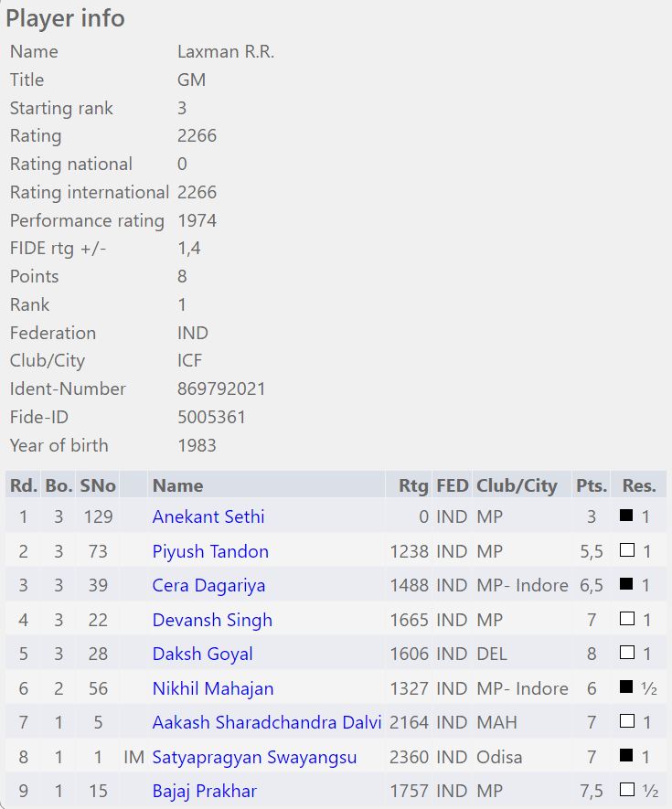Open Daksh Goyal profile link

click(x=203, y=654)
